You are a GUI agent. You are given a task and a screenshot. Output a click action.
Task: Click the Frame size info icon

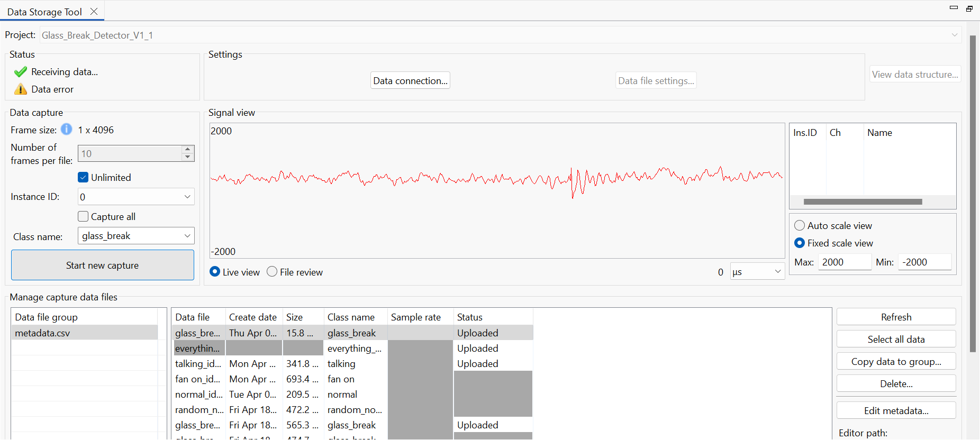[66, 130]
